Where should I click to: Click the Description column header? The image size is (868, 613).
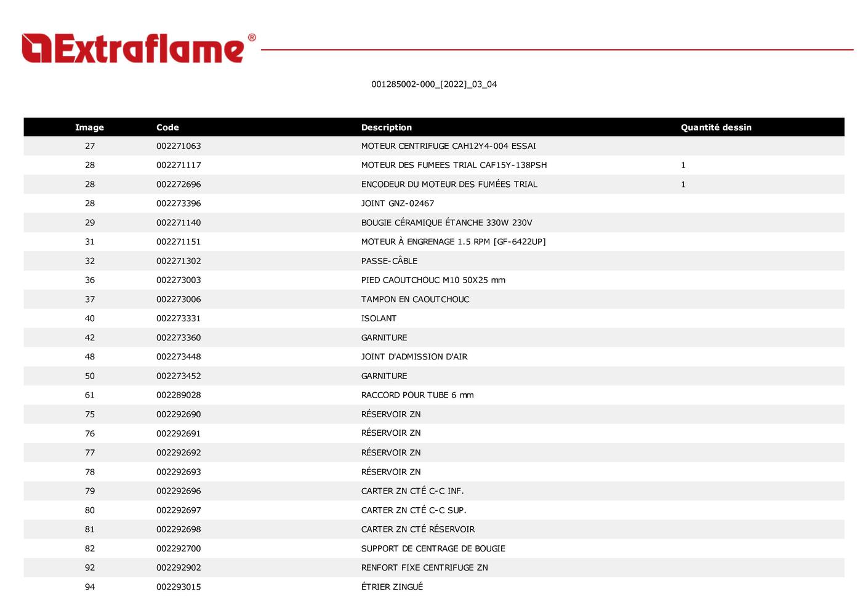click(x=386, y=127)
